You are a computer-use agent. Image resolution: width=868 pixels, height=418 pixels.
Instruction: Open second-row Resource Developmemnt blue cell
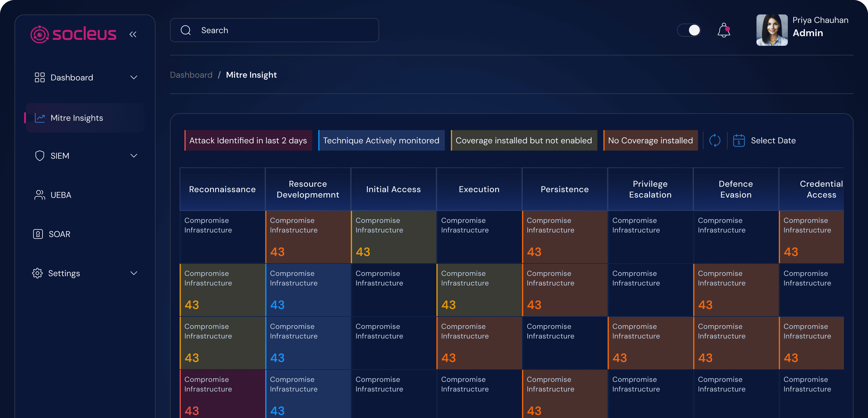click(x=308, y=290)
